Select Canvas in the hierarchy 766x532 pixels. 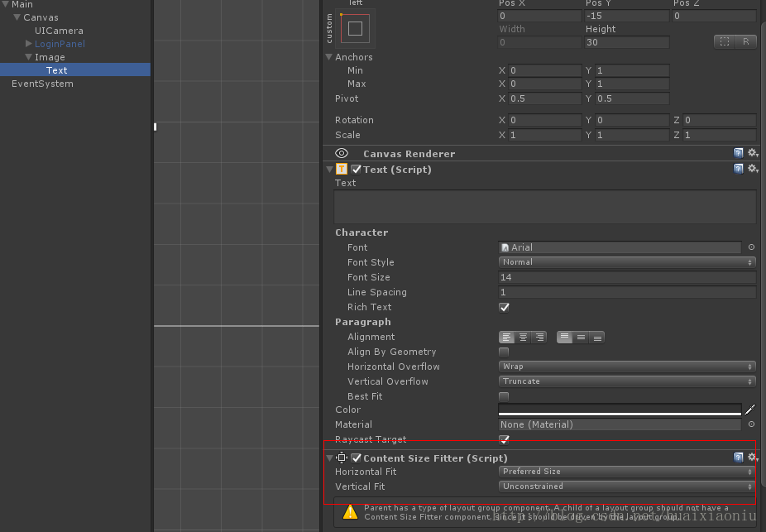(41, 17)
